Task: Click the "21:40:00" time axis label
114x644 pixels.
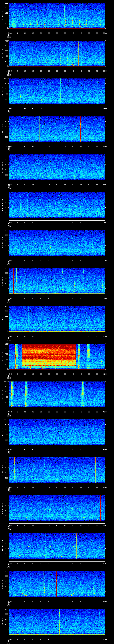Action: [x=9, y=374]
